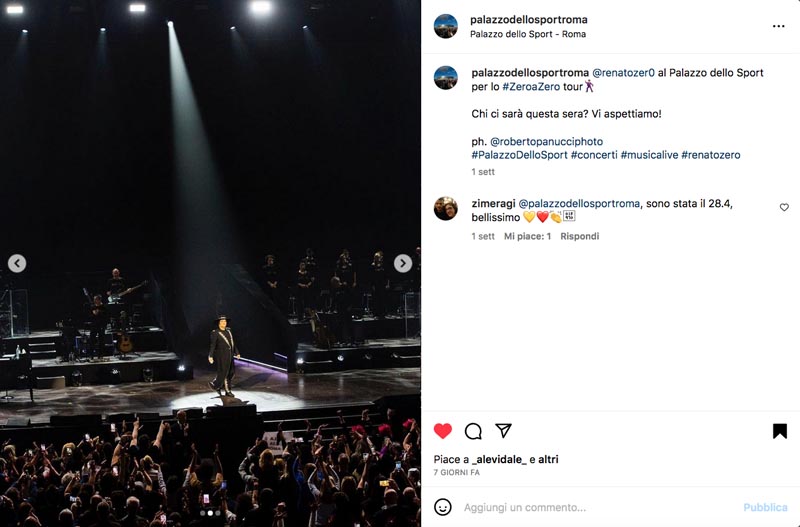This screenshot has width=800, height=527.
Task: Go to previous carousel photo
Action: (17, 263)
